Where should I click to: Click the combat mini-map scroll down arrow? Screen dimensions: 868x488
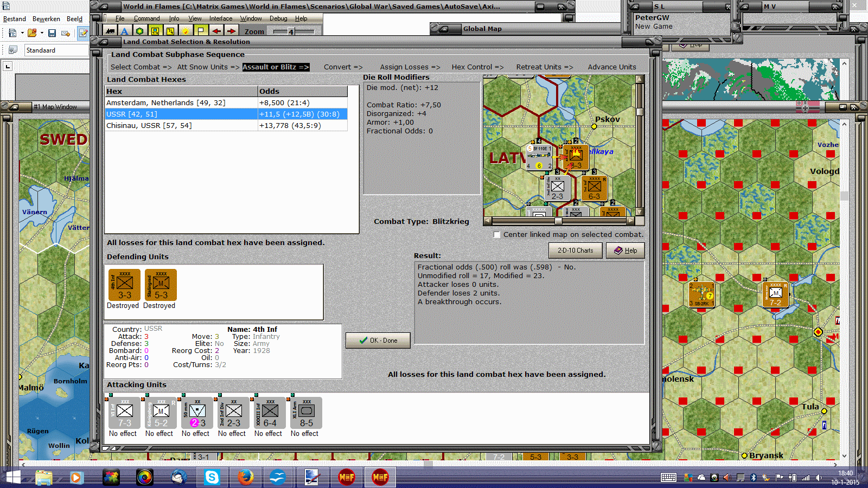pos(640,212)
